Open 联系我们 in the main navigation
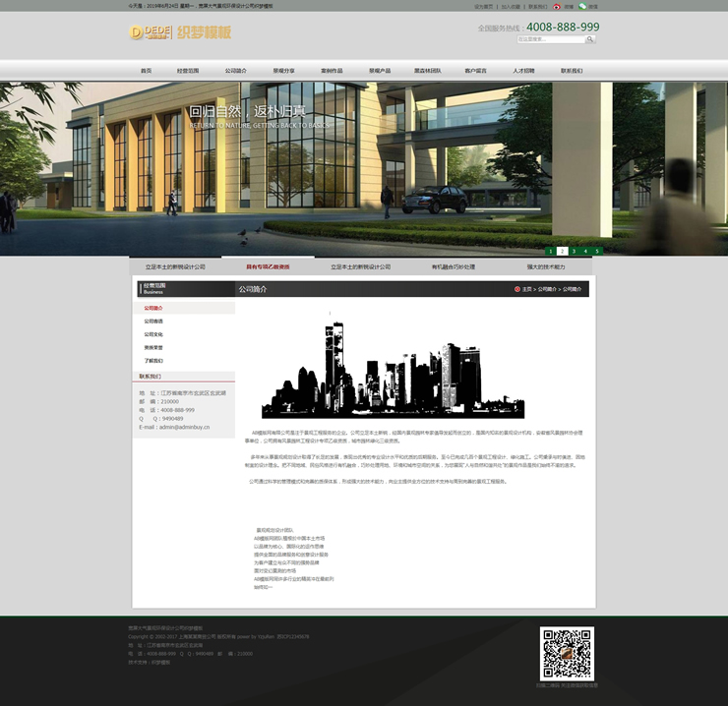This screenshot has height=706, width=728. coord(572,71)
